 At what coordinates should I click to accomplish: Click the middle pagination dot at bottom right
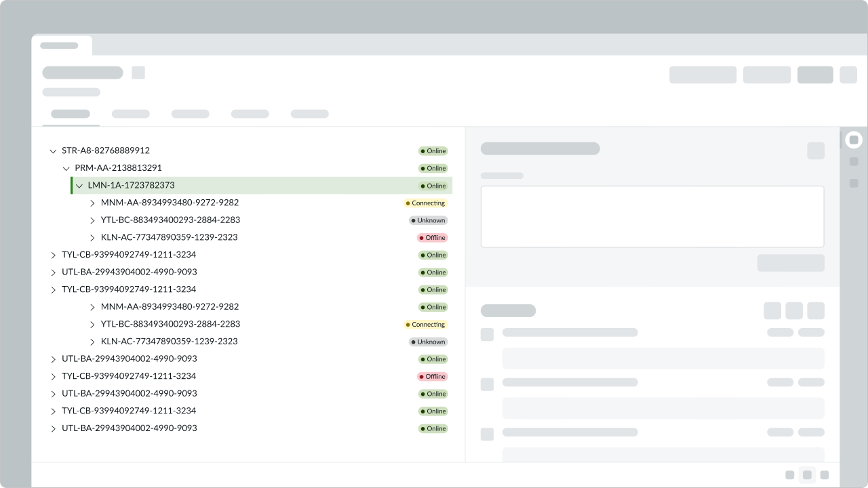[807, 475]
